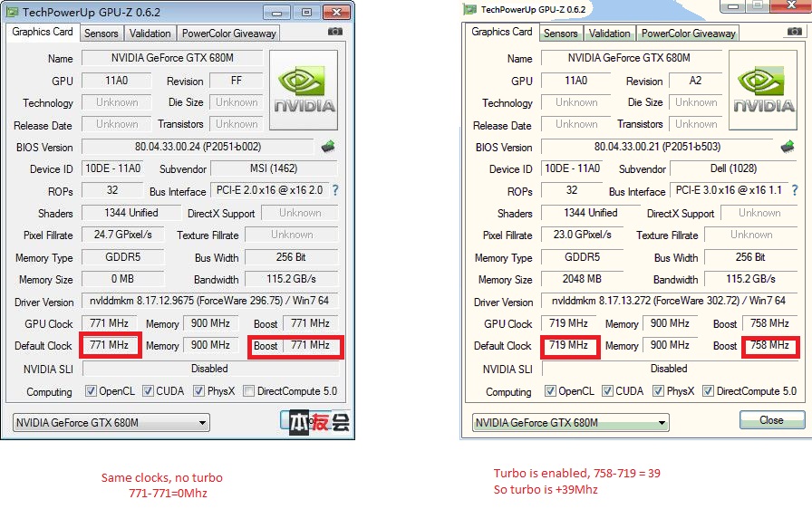Click the NVIDIA logo in left window
The width and height of the screenshot is (812, 509).
[x=304, y=90]
